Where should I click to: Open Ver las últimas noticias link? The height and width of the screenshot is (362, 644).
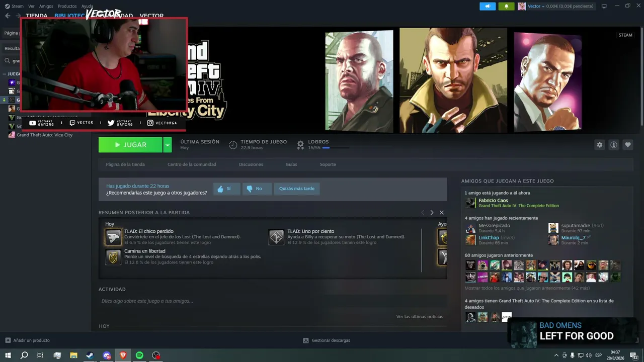pos(420,317)
